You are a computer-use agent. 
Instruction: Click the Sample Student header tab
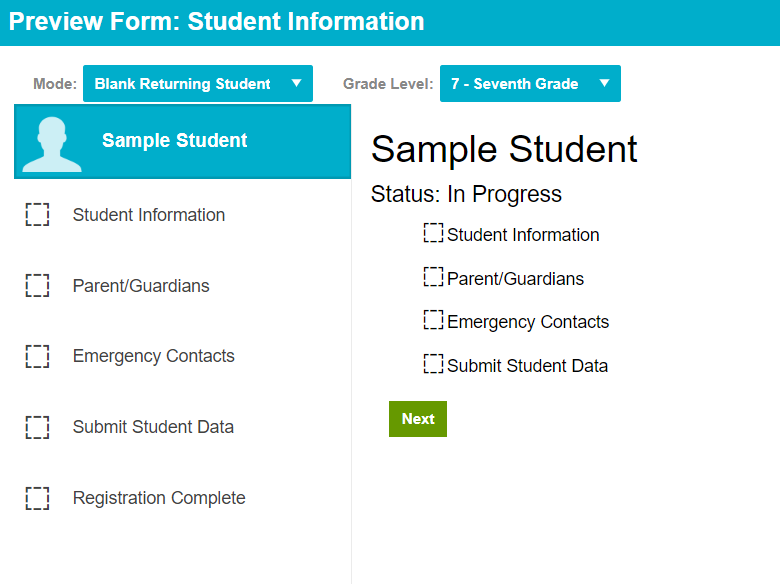tap(175, 141)
